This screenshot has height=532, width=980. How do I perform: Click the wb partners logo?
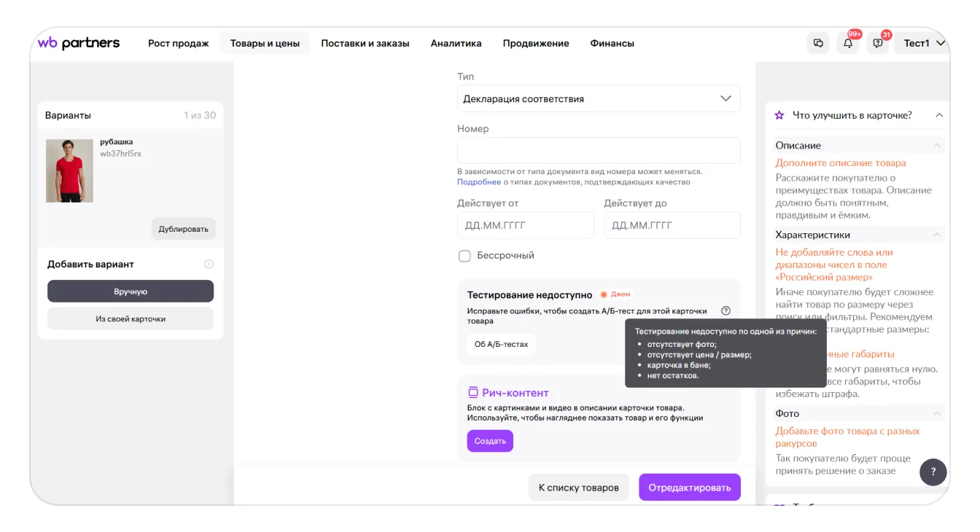coord(79,43)
